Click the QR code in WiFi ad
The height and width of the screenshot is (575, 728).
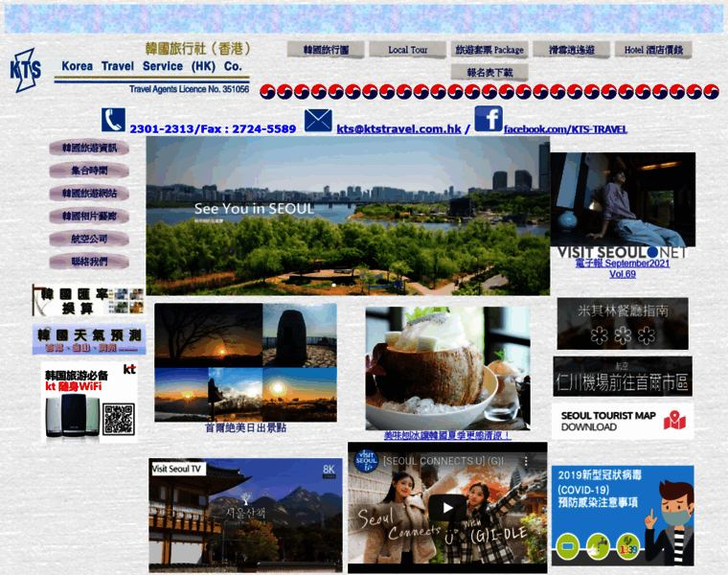(x=119, y=420)
